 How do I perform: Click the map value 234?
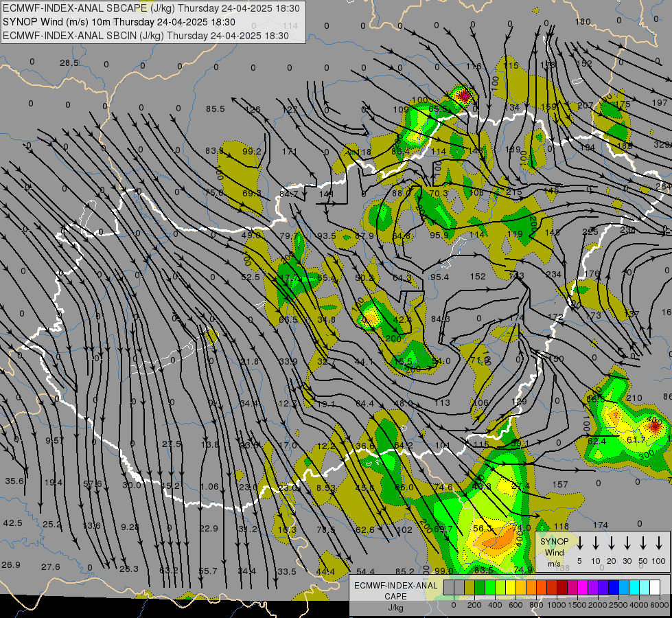click(554, 275)
